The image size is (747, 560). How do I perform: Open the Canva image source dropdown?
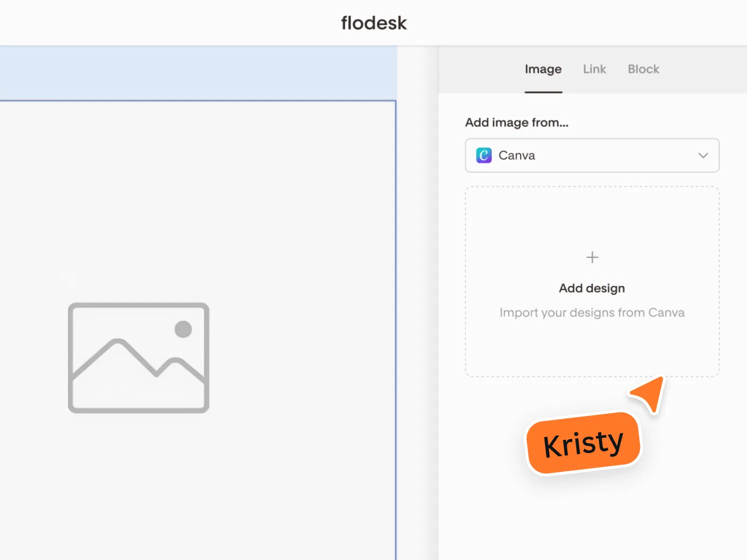tap(592, 155)
